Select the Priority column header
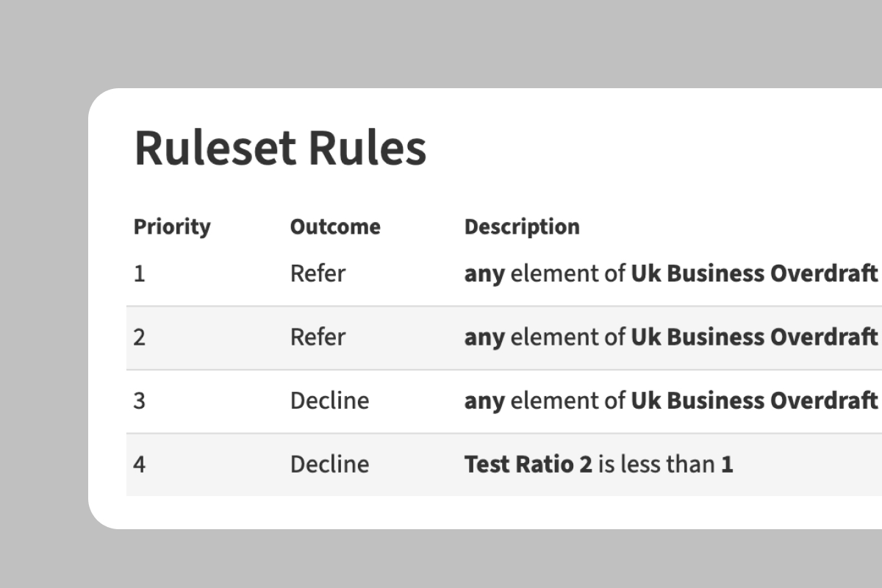This screenshot has width=882, height=588. pyautogui.click(x=172, y=227)
